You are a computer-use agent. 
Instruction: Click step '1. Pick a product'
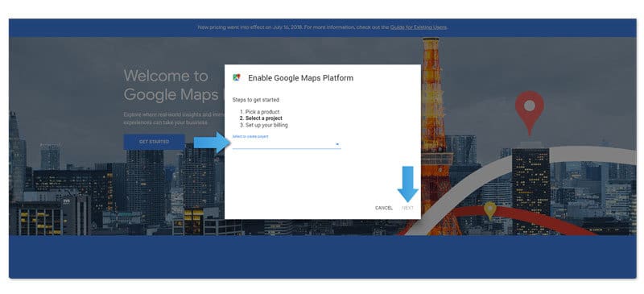[259, 112]
